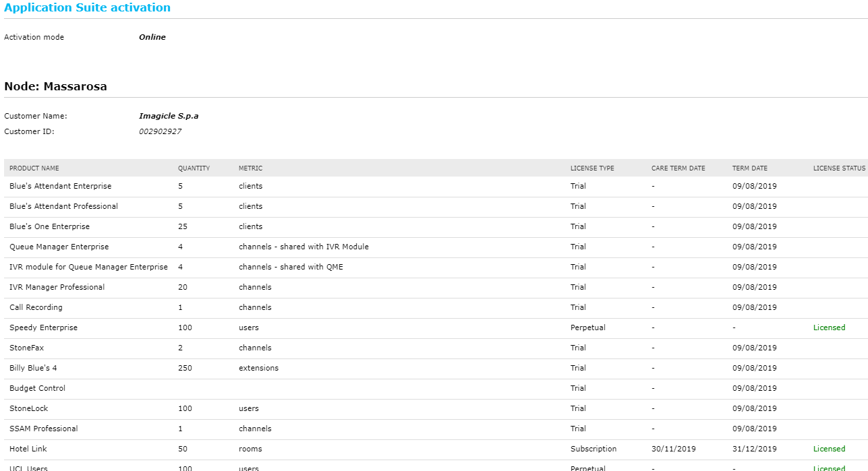Click the Application Suite activation heading
This screenshot has width=868, height=471.
click(x=87, y=8)
